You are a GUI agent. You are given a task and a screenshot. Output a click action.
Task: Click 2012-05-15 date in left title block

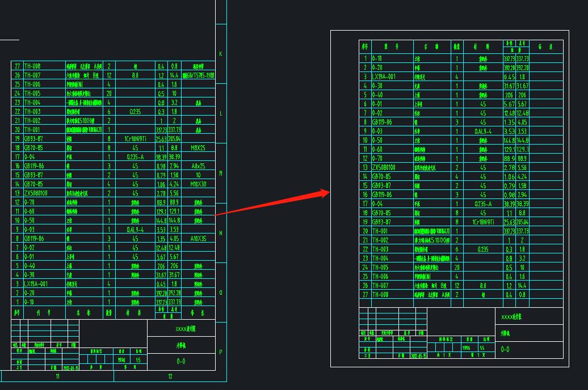pos(72,368)
